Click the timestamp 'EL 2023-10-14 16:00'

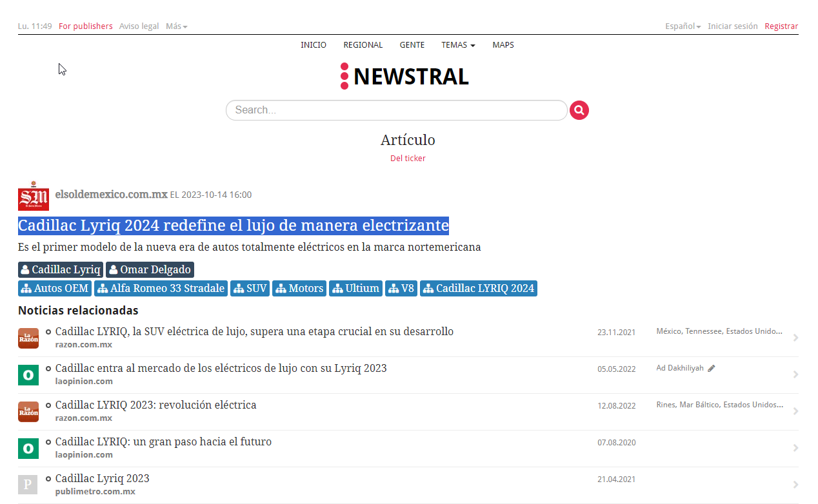(211, 195)
